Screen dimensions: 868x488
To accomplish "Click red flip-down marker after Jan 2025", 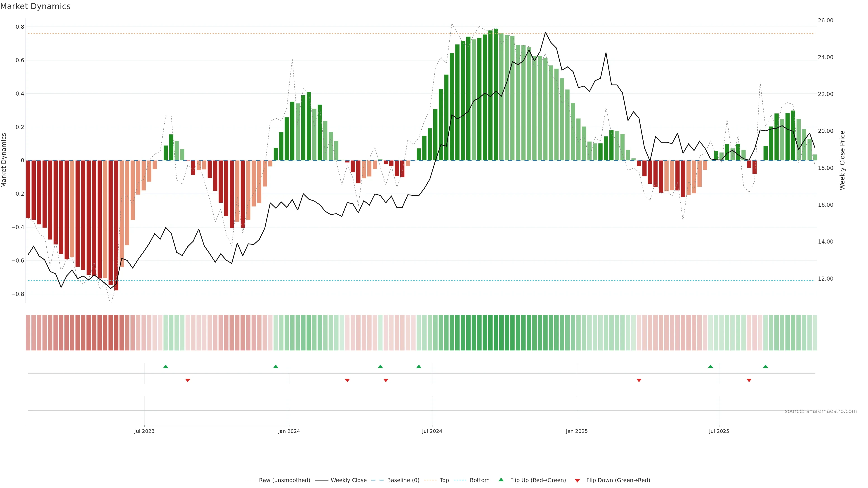I will 639,380.
